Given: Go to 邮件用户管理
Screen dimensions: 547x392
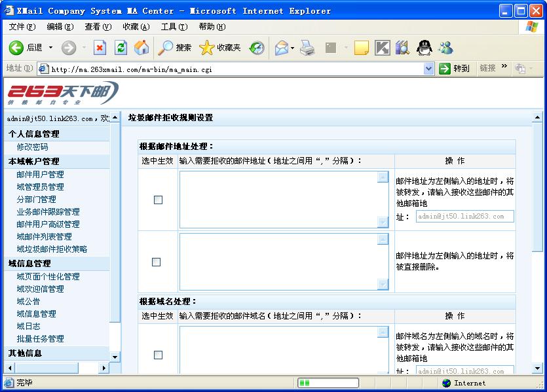Looking at the screenshot, I should coord(40,175).
